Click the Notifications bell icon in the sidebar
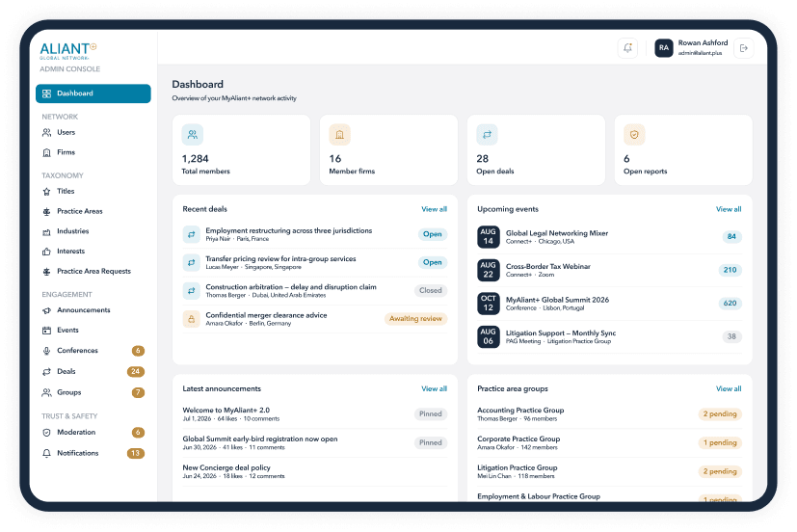The height and width of the screenshot is (532, 797). [x=47, y=453]
